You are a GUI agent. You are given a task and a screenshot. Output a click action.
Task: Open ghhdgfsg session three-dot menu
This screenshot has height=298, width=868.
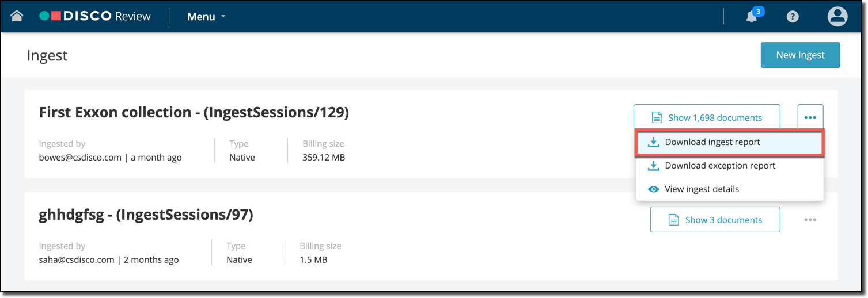click(810, 220)
